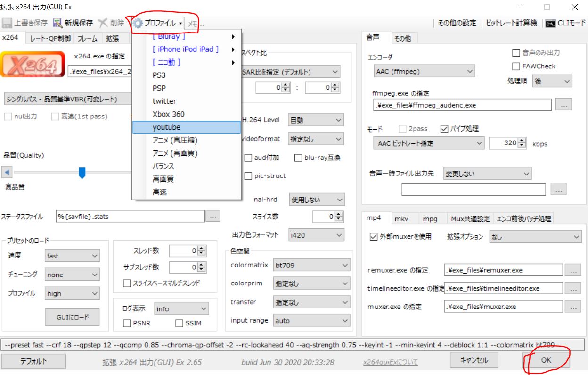Screen dimensions: 588x375
Task: Open the 出力色フォーマット i420 dropdown
Action: coord(317,235)
